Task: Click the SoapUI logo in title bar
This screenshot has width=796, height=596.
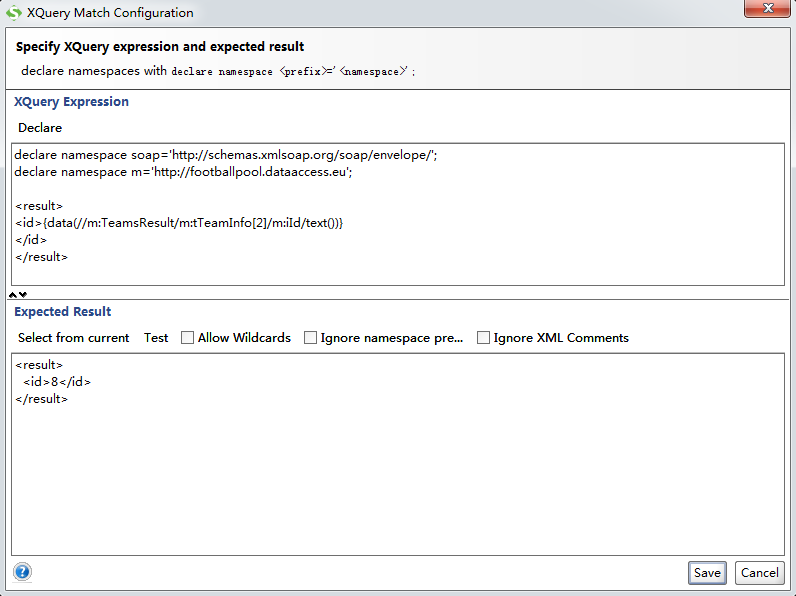Action: pos(14,12)
